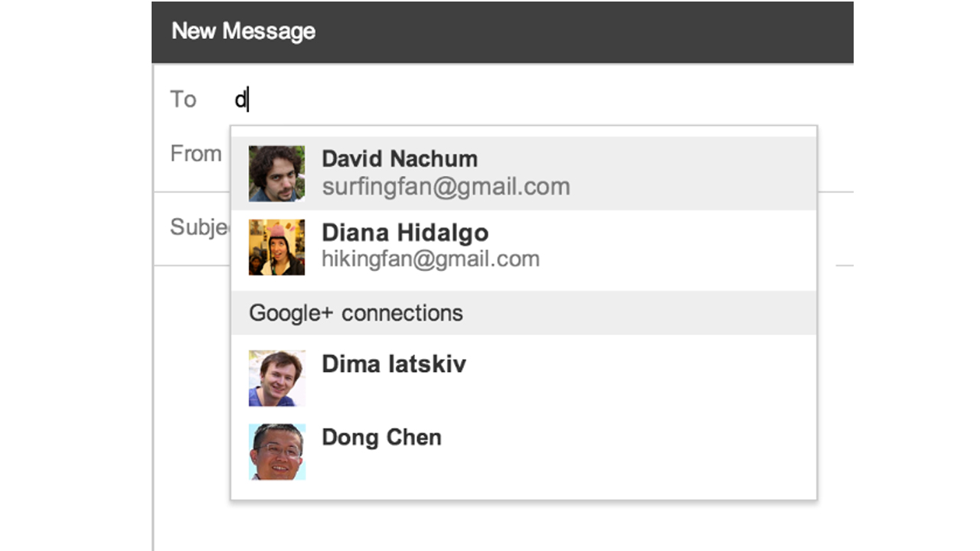Click the New Message title text
Viewport: 980px width, 551px height.
click(243, 31)
